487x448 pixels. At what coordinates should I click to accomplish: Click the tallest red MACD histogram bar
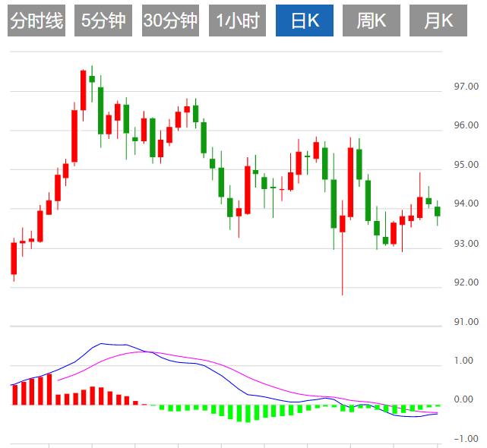tap(49, 390)
